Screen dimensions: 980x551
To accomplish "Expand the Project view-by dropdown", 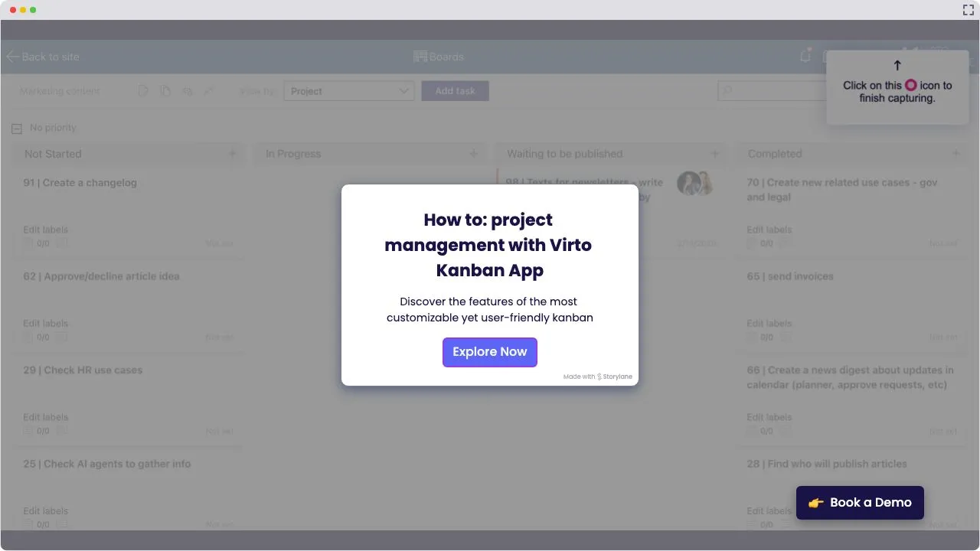I will coord(349,91).
